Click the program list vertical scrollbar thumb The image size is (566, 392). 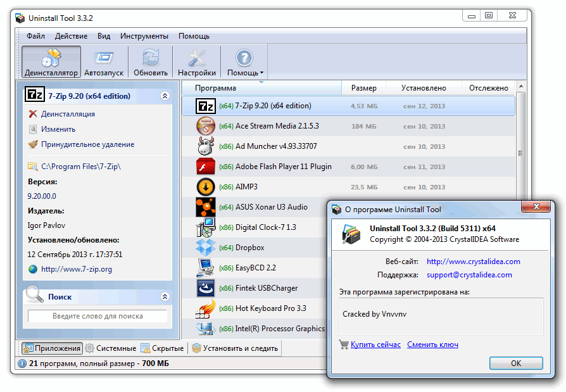[520, 153]
